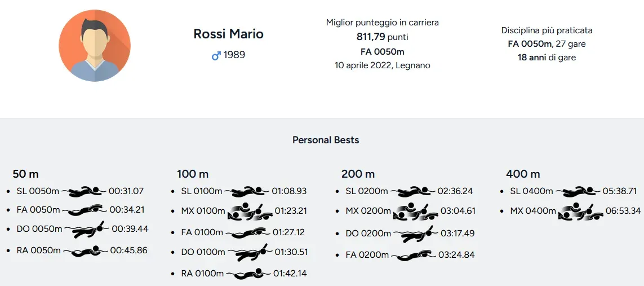Screen dimensions: 644x286
Task: Click the Personal Bests section heading
Action: [326, 140]
